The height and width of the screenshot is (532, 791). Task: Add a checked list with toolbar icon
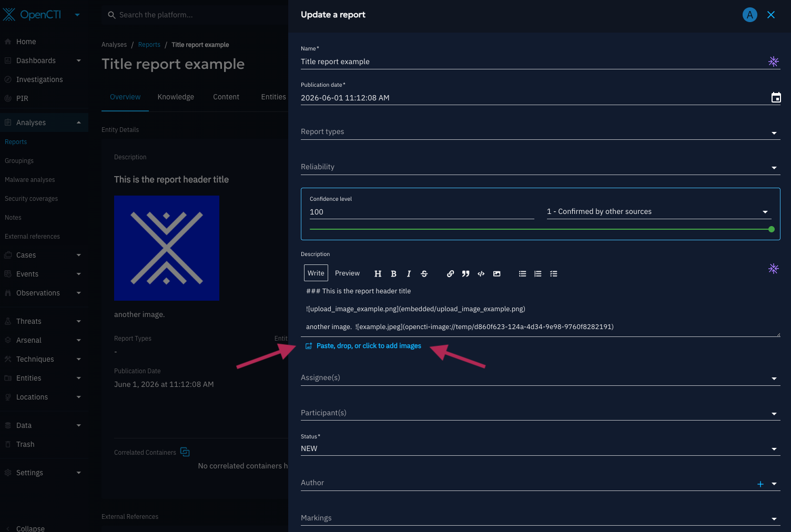(x=553, y=273)
